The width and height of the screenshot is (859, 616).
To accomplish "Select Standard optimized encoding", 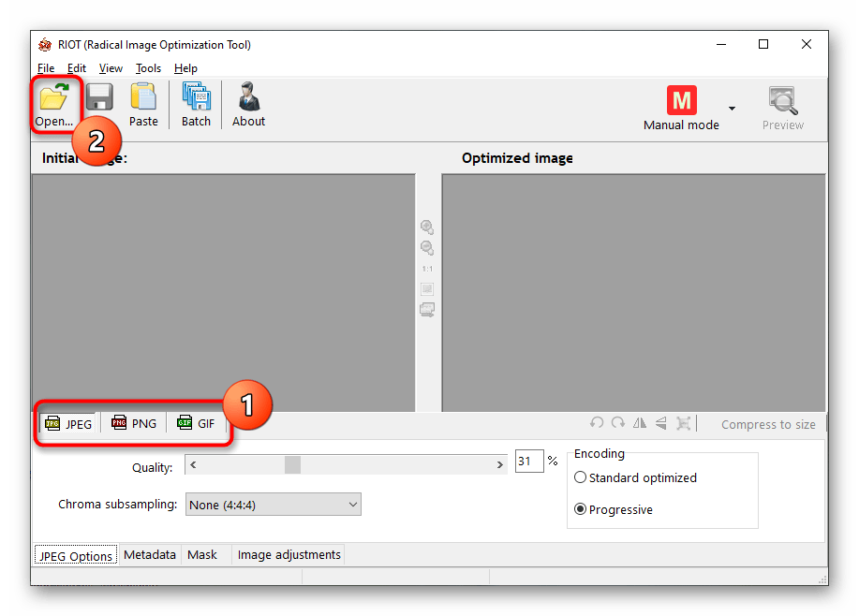I will [x=635, y=477].
